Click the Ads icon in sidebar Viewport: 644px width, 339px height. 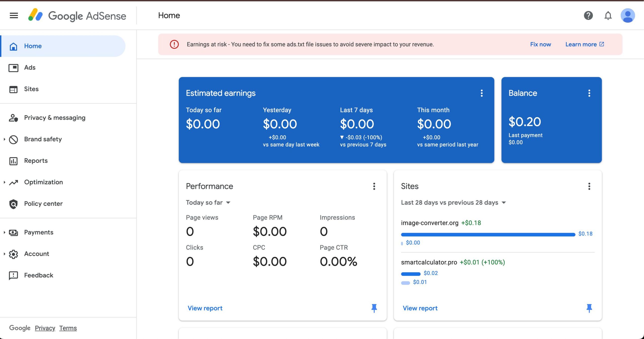13,68
